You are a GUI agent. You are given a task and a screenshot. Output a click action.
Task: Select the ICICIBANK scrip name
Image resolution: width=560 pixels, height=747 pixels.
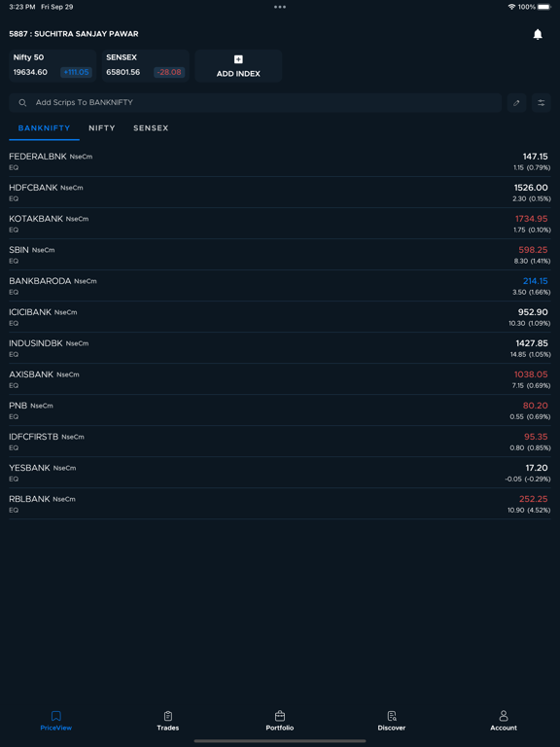click(30, 312)
